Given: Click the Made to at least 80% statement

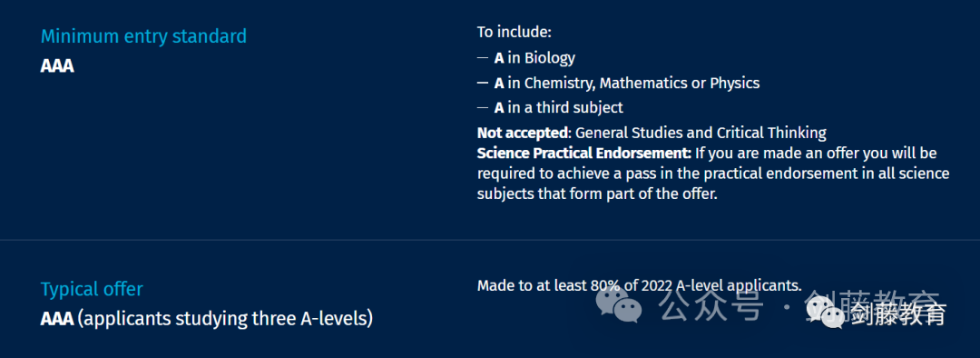Looking at the screenshot, I should (640, 285).
